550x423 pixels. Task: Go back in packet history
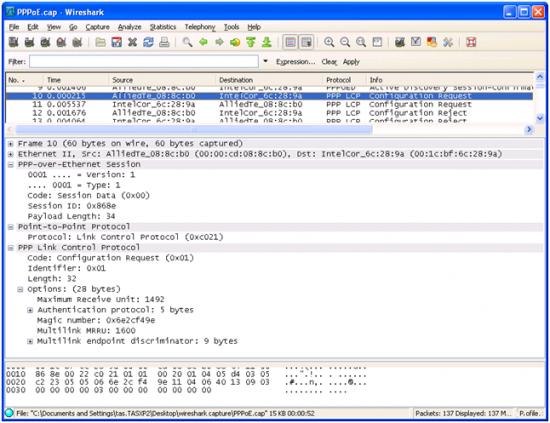click(203, 42)
